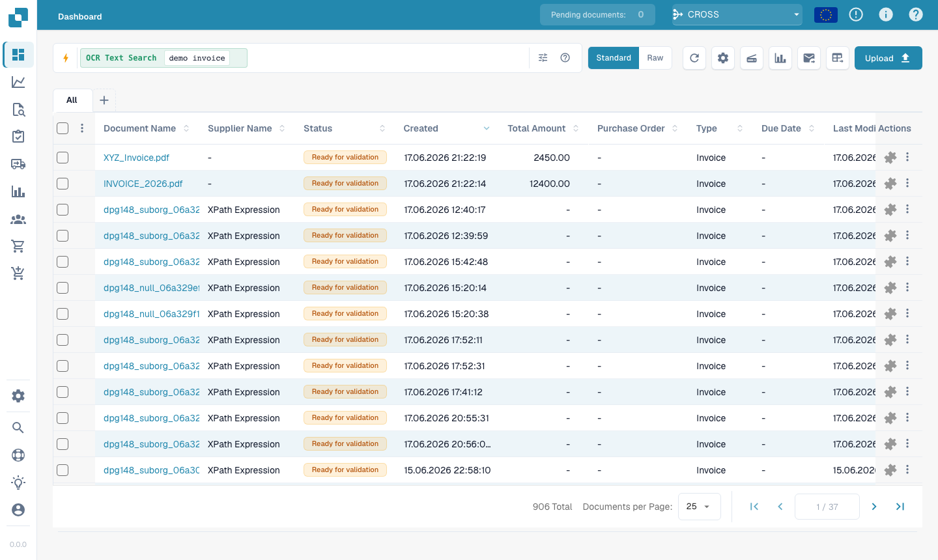Select the INVOICE_2026.pdf row checkbox
Viewport: 938px width, 560px height.
[x=63, y=184]
